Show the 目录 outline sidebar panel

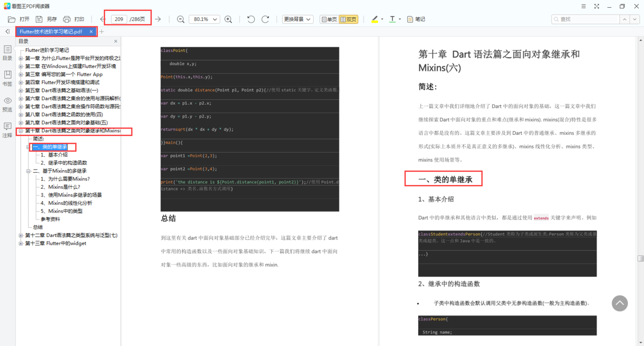point(7,53)
